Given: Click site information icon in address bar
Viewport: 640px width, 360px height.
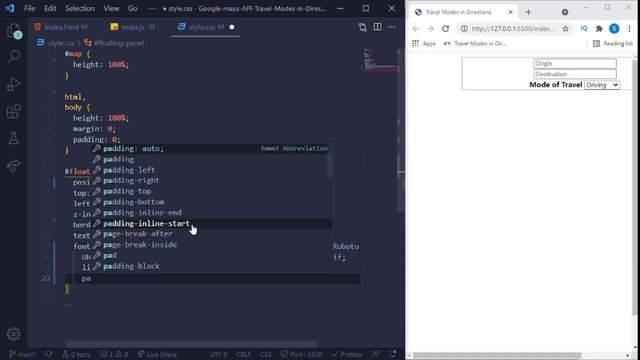Looking at the screenshot, I should click(x=464, y=29).
